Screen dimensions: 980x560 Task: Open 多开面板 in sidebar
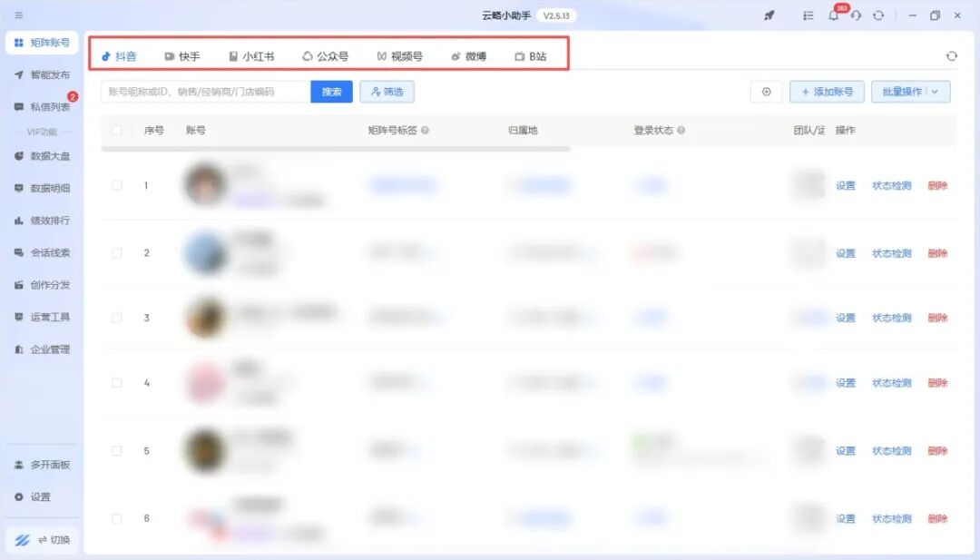[42, 465]
